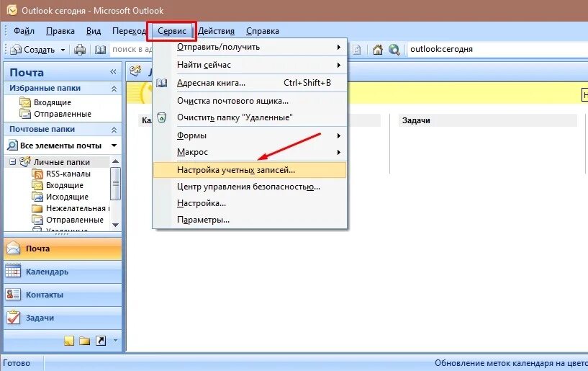Screen dimensions: 588x371
Task: Open the Address Book toolbar icon
Action: click(100, 49)
